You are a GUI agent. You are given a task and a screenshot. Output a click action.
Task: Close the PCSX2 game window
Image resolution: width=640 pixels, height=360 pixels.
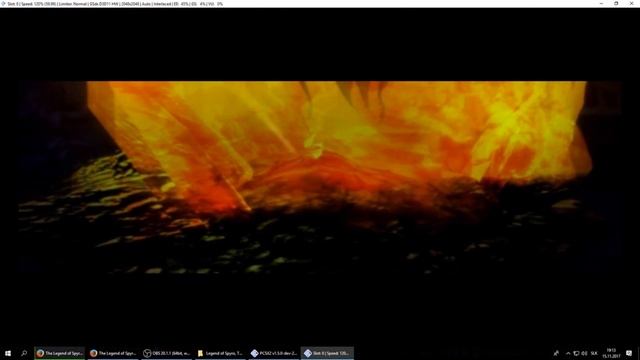631,3
